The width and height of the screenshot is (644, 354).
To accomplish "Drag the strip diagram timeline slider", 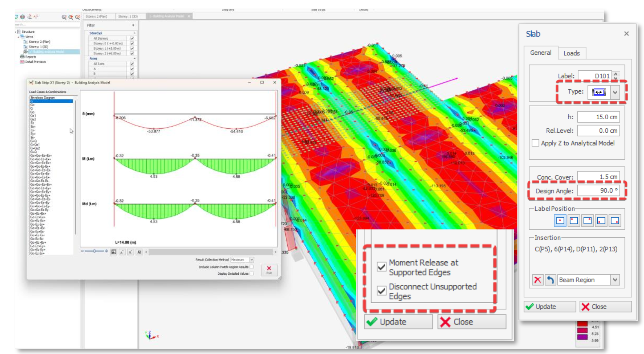I will click(x=93, y=251).
